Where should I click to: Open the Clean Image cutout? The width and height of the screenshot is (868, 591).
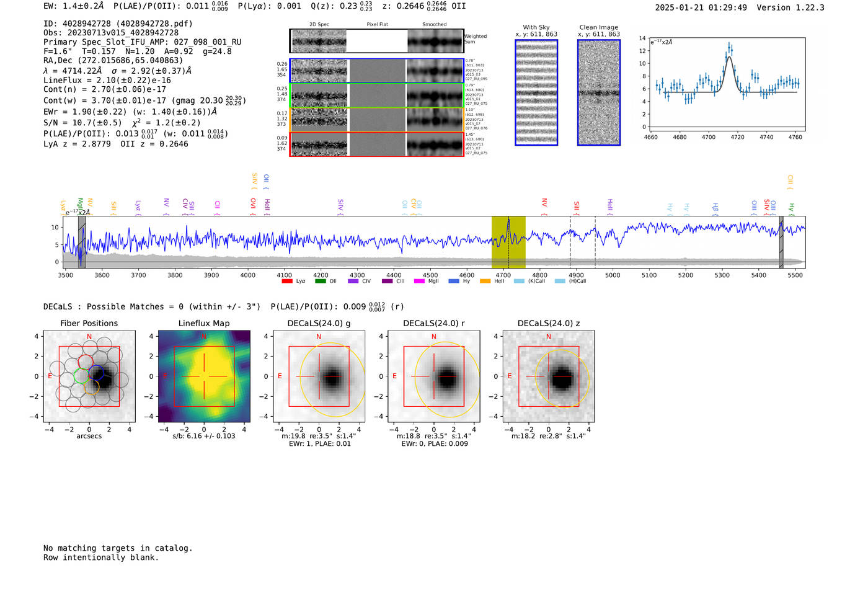click(599, 92)
